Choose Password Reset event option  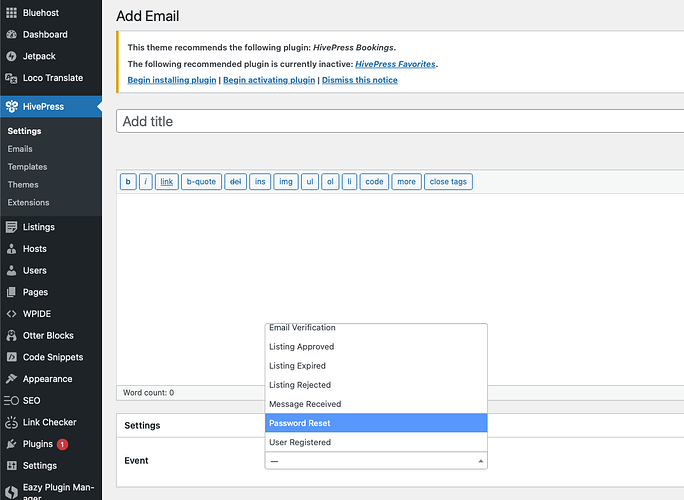[376, 423]
